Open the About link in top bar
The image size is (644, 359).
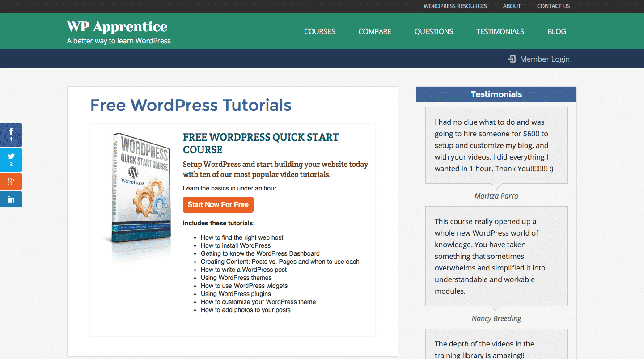[x=512, y=6]
